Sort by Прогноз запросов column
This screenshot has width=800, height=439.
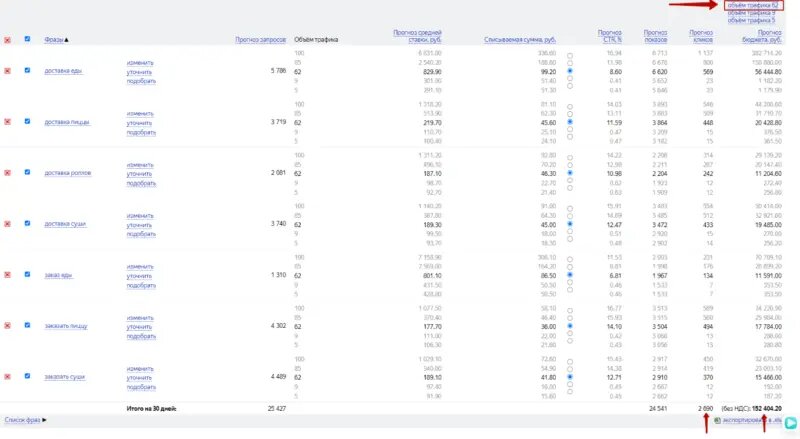point(260,40)
